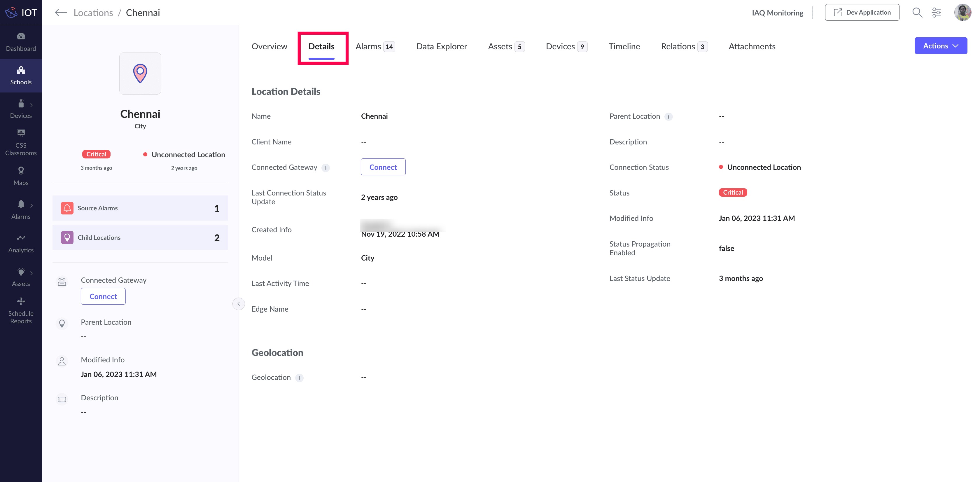Click the search magnifier icon
980x482 pixels.
click(917, 13)
